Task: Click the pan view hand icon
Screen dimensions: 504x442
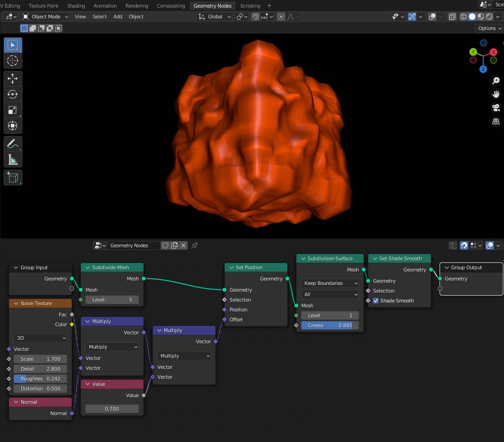Action: tap(496, 94)
